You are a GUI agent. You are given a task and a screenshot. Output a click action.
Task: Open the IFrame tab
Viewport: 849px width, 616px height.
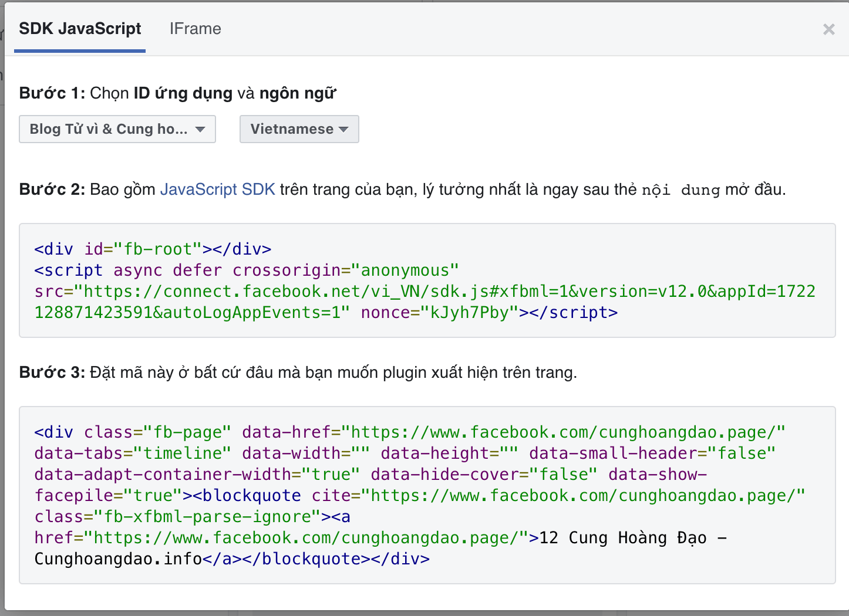pos(196,29)
